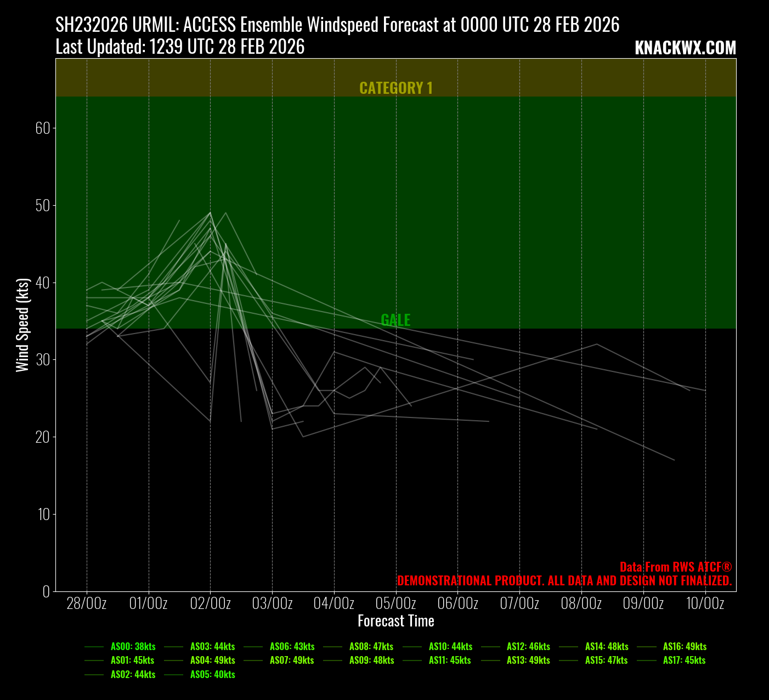Click the AS16: 49kts legend label
Image resolution: width=769 pixels, height=700 pixels.
(x=685, y=647)
